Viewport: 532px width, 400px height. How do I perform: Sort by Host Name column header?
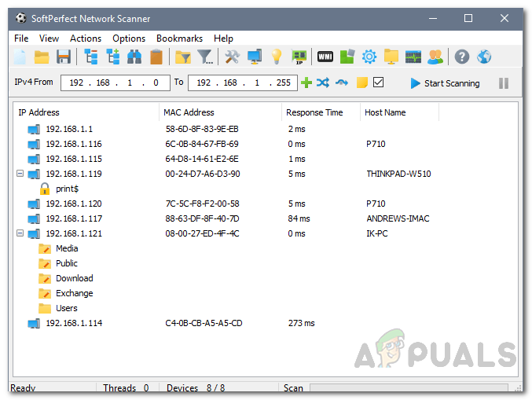[400, 112]
